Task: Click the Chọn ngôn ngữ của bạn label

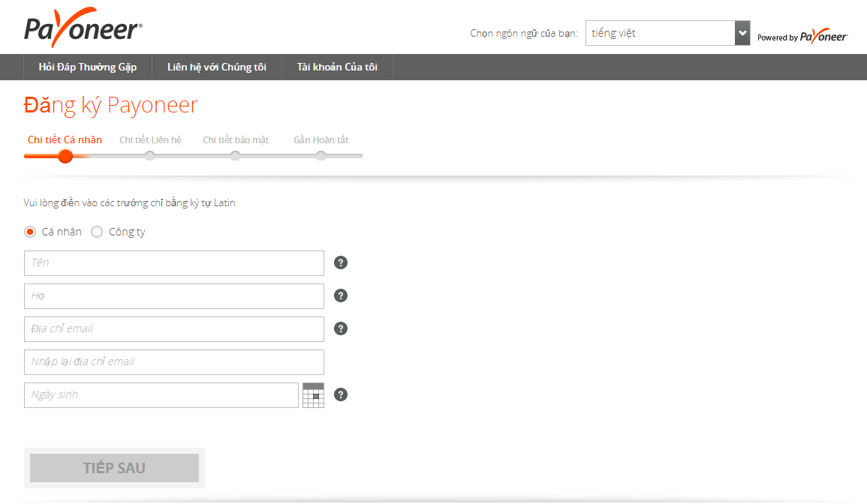Action: point(524,33)
